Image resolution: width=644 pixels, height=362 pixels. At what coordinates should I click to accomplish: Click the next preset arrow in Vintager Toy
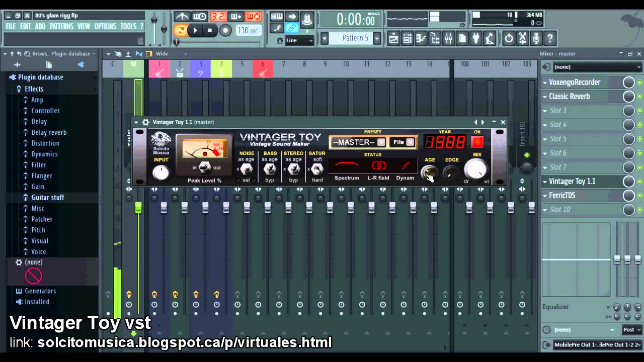(x=483, y=122)
